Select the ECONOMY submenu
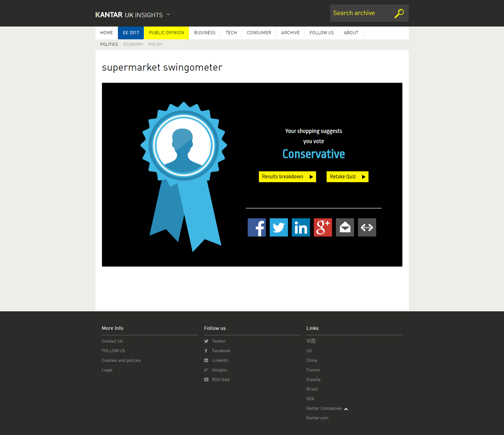This screenshot has width=504, height=435. 133,44
